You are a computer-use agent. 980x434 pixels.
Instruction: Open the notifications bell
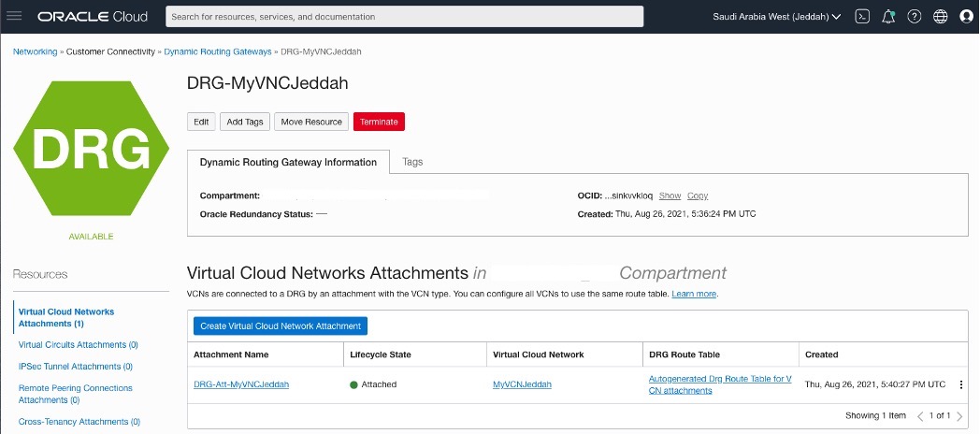888,16
